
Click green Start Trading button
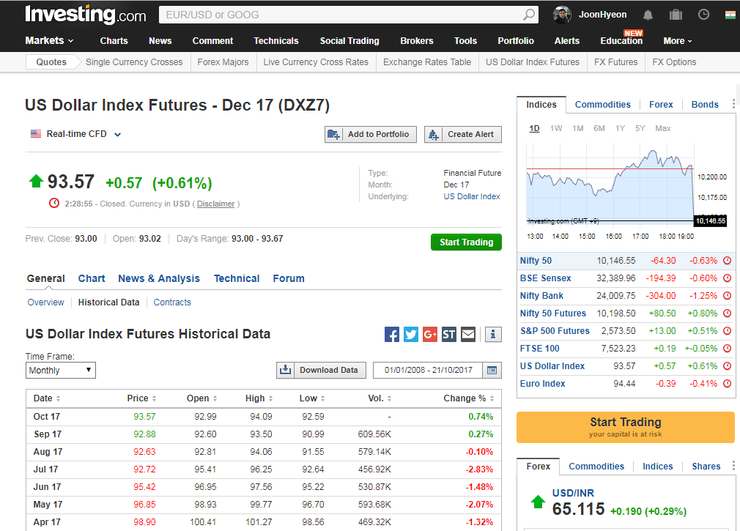pos(466,242)
